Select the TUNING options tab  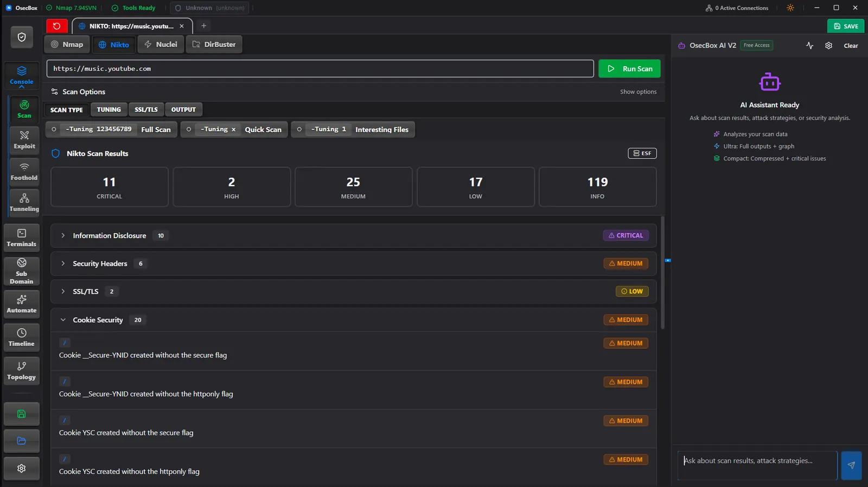tap(109, 110)
